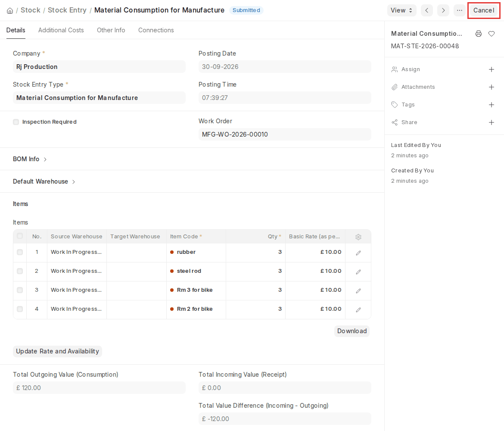Viewport: 504px width, 431px height.
Task: Toggle Inspection Required checkbox
Action: pyautogui.click(x=16, y=122)
